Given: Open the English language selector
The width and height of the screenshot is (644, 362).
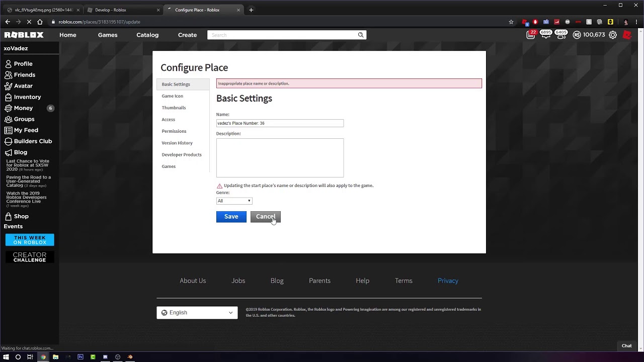Looking at the screenshot, I should click(197, 313).
